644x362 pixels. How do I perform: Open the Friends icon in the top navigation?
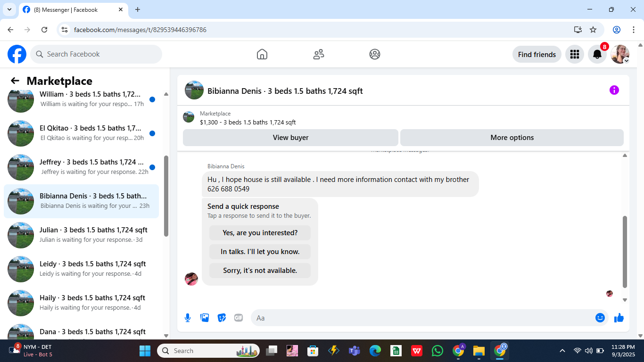pyautogui.click(x=319, y=54)
